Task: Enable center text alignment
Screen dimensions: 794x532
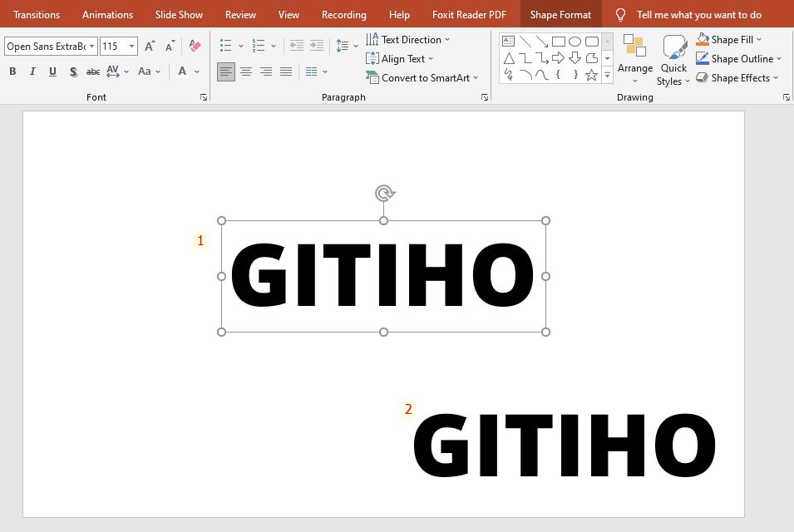Action: click(246, 71)
